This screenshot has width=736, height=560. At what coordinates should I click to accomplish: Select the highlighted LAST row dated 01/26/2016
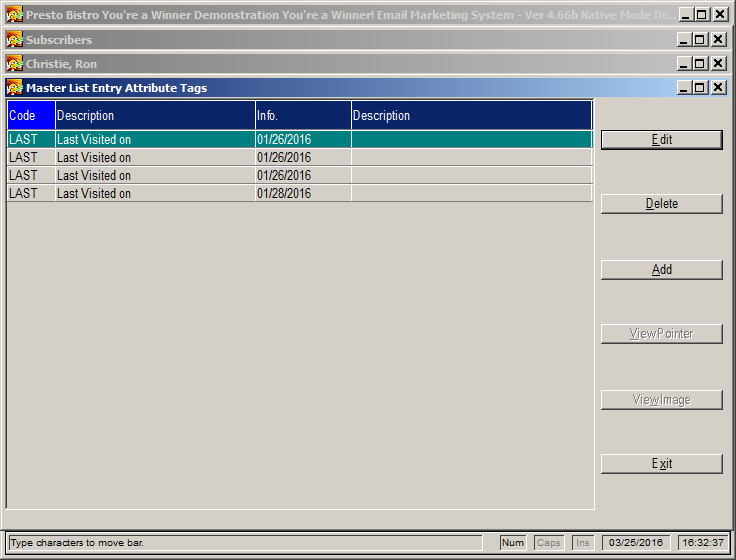300,139
